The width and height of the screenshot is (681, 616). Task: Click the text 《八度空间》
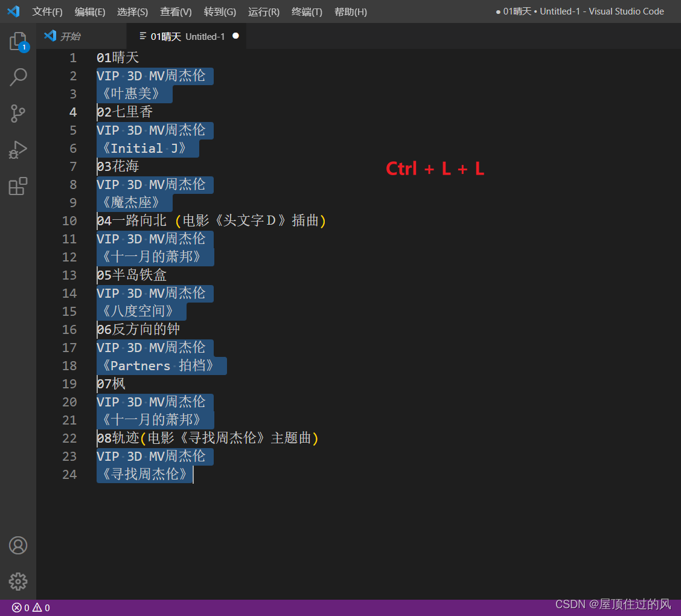tap(138, 311)
